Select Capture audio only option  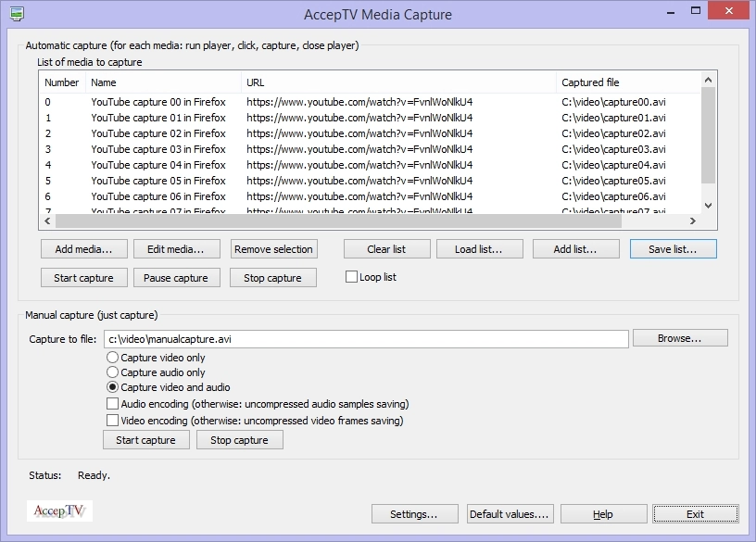pyautogui.click(x=113, y=372)
